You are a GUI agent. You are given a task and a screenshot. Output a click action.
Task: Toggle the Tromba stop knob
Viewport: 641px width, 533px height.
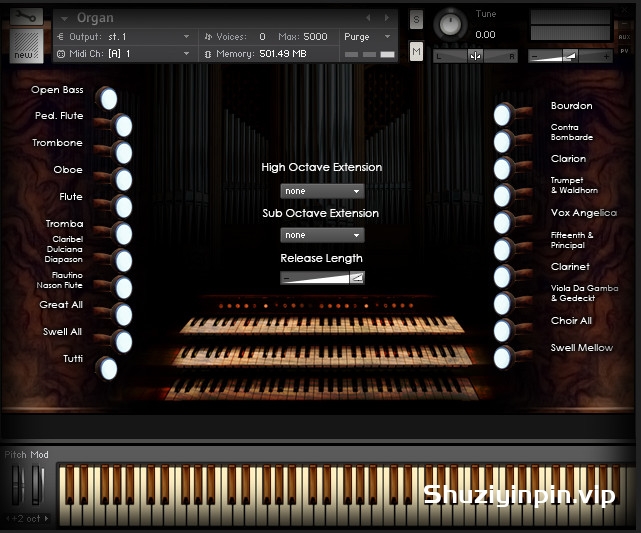123,234
